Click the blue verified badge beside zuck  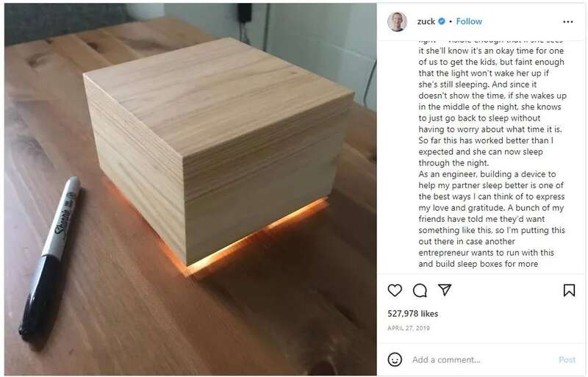pyautogui.click(x=442, y=21)
